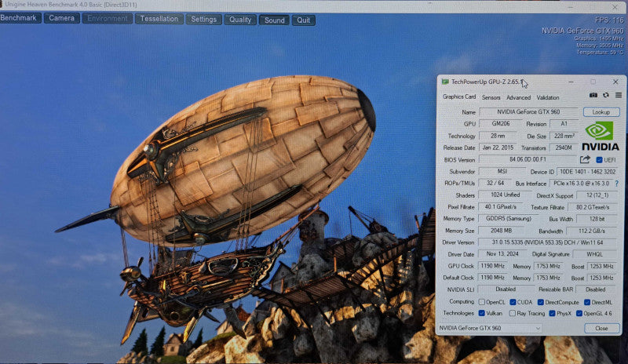The width and height of the screenshot is (628, 364).
Task: Toggle the OpenGL 4.6 checkbox
Action: pyautogui.click(x=579, y=313)
